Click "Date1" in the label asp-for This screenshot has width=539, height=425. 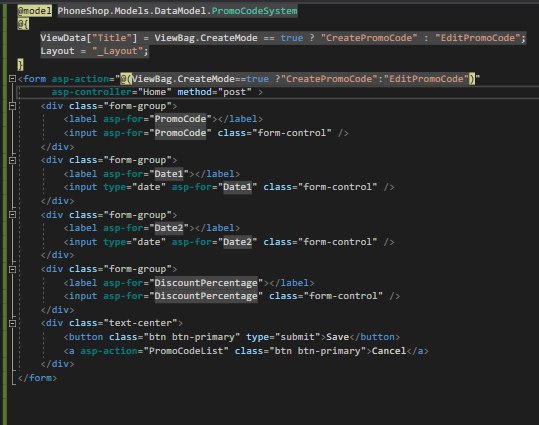(x=169, y=174)
